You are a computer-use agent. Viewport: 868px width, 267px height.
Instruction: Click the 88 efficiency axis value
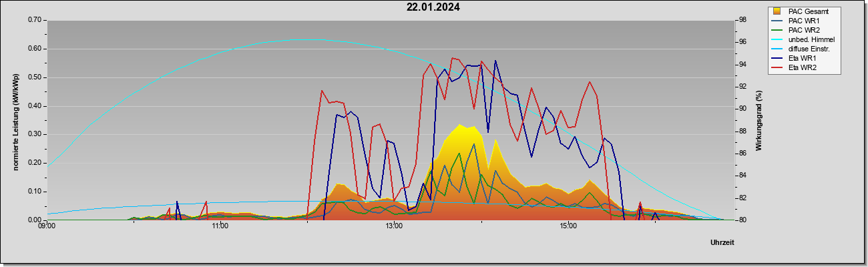(742, 131)
